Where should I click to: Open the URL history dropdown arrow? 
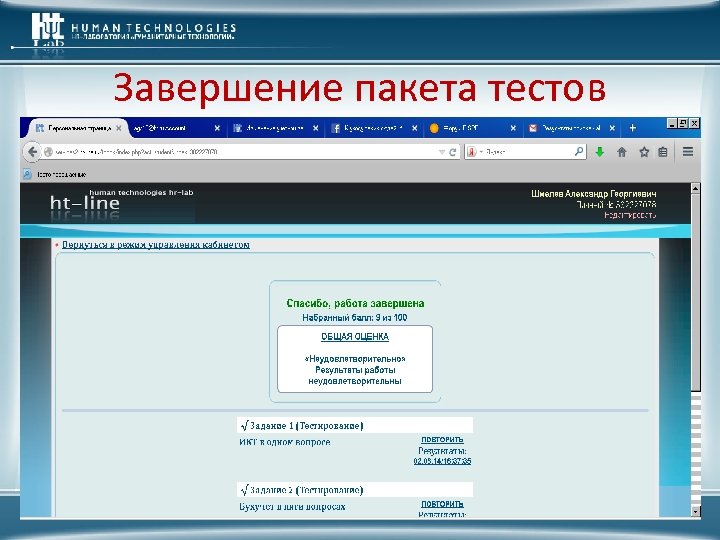pyautogui.click(x=441, y=152)
